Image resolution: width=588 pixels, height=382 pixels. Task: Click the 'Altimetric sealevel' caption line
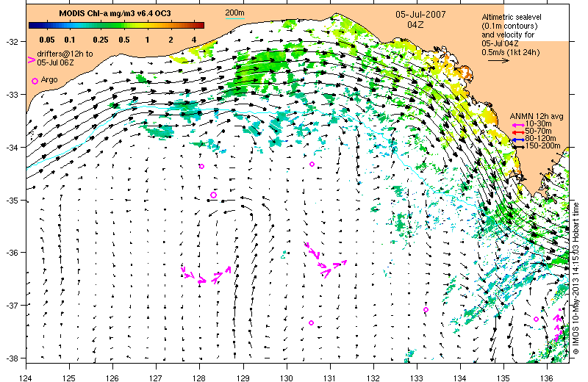click(512, 17)
